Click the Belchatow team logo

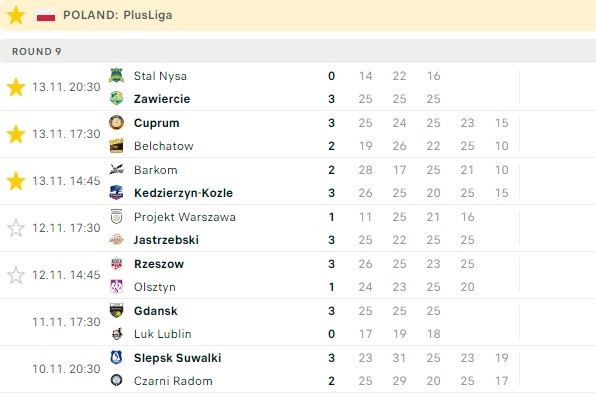pyautogui.click(x=116, y=146)
